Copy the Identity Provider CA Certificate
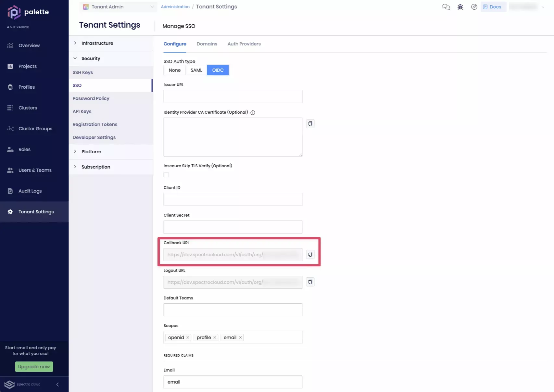 point(310,124)
